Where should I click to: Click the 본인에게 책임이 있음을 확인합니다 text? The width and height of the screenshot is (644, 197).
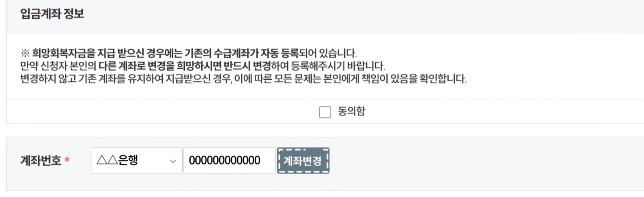pyautogui.click(x=395, y=79)
